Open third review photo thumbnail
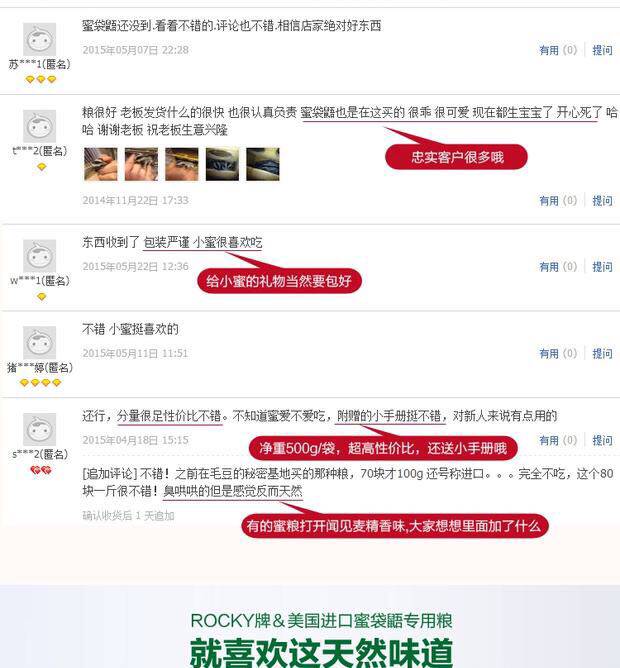Image resolution: width=620 pixels, height=668 pixels. [x=182, y=164]
